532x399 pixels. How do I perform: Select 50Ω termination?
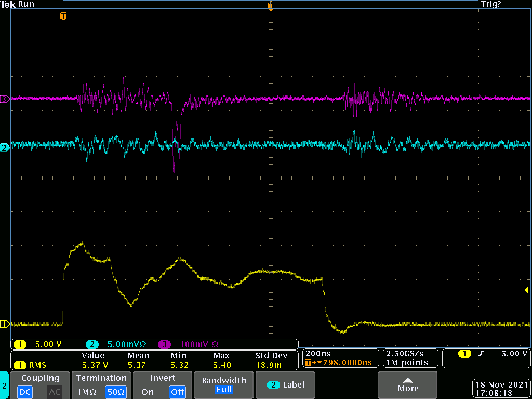click(116, 392)
